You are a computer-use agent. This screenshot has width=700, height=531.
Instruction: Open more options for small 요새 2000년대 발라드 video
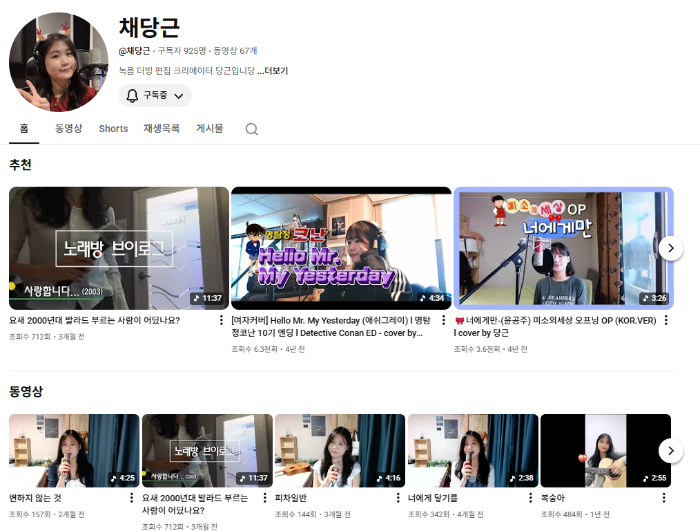(264, 498)
